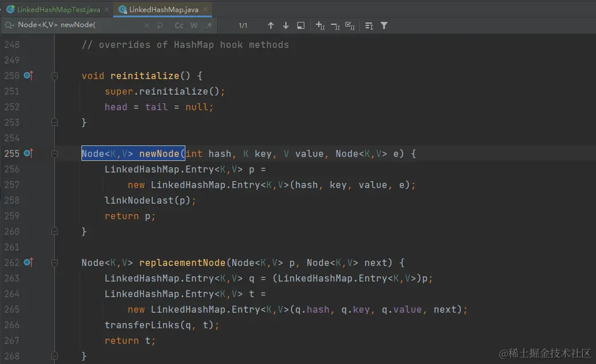Clear the search text with X
The height and width of the screenshot is (364, 596).
(147, 25)
